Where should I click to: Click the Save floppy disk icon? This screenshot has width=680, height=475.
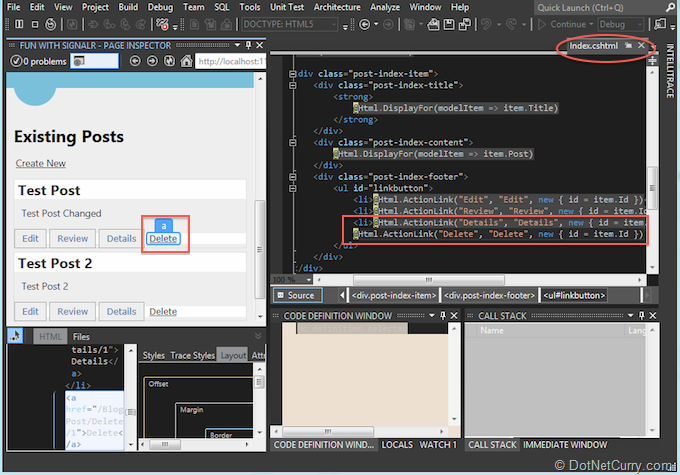click(449, 25)
